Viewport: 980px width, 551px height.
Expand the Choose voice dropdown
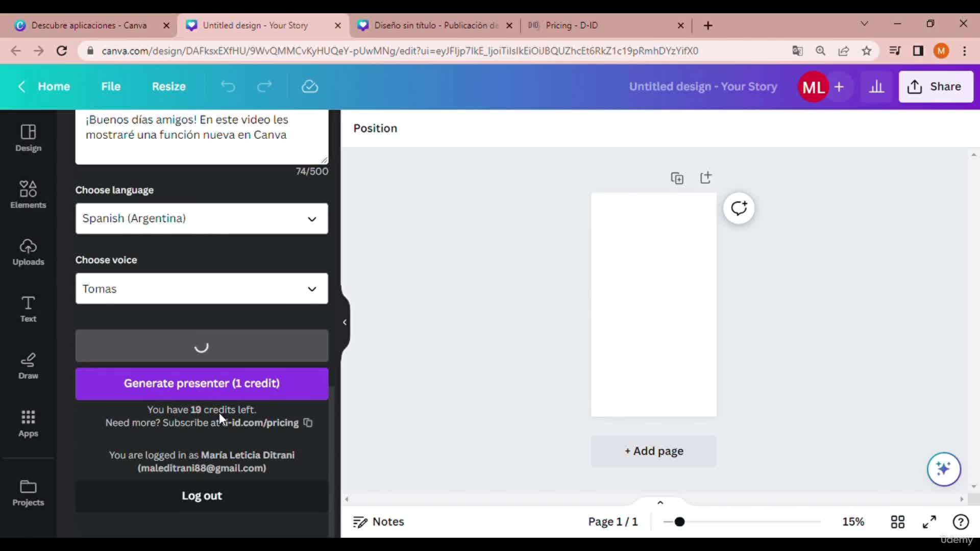[202, 289]
